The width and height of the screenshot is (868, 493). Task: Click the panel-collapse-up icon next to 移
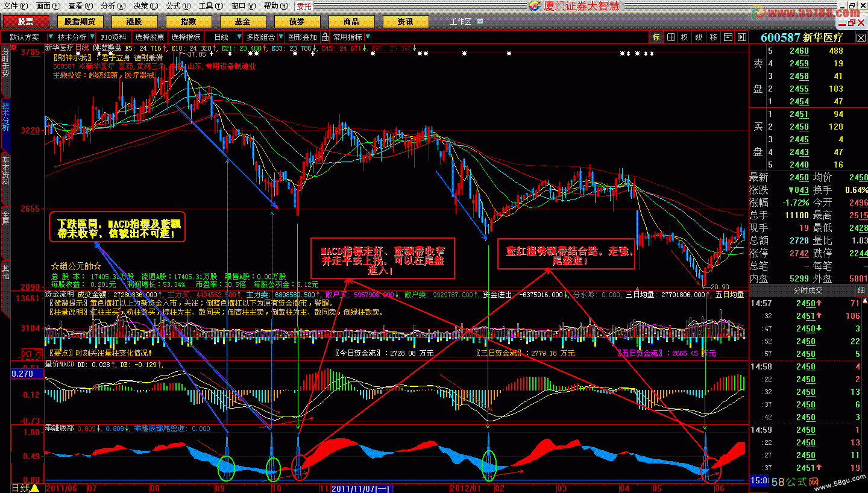[728, 37]
